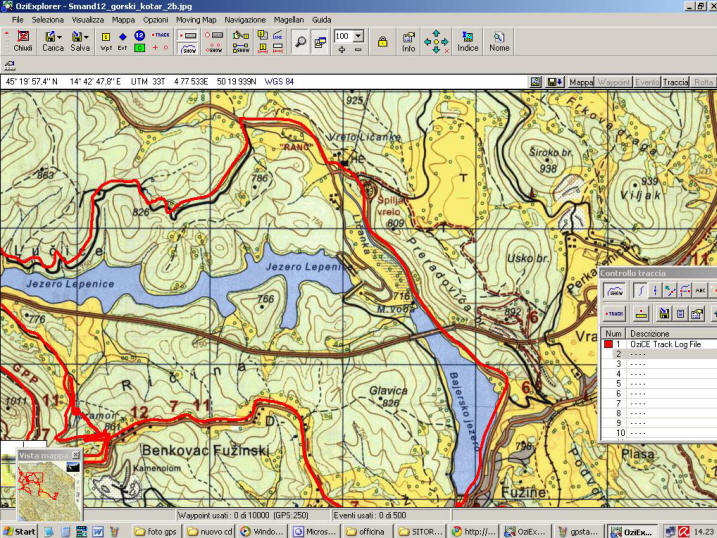717x538 pixels.
Task: Open the officina taskbar item
Action: pyautogui.click(x=366, y=531)
